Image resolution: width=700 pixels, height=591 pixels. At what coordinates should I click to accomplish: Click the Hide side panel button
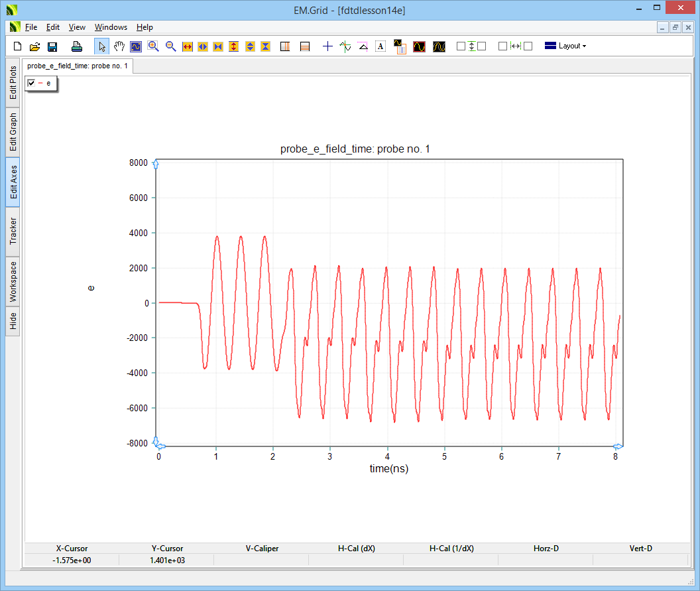click(x=13, y=322)
